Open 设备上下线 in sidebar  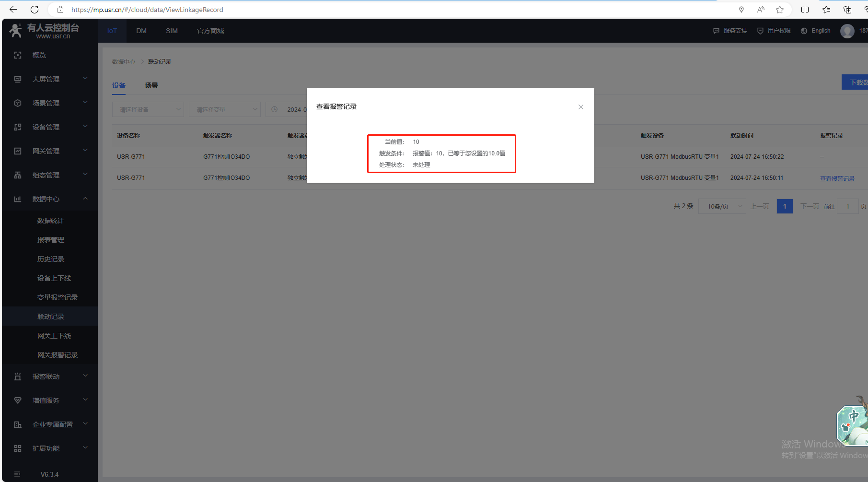click(x=54, y=278)
